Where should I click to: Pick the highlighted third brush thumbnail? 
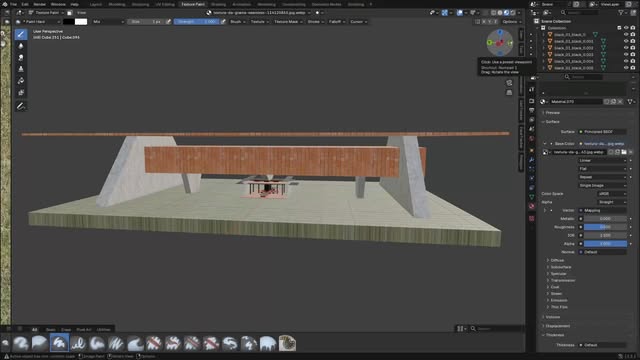pos(59,343)
